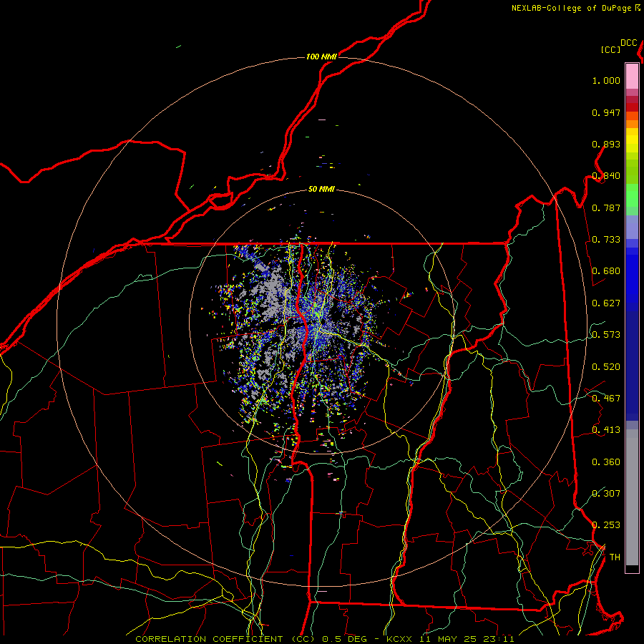Click the 1.000 value on the legend
Viewport: 644px width, 644px height.
click(606, 80)
